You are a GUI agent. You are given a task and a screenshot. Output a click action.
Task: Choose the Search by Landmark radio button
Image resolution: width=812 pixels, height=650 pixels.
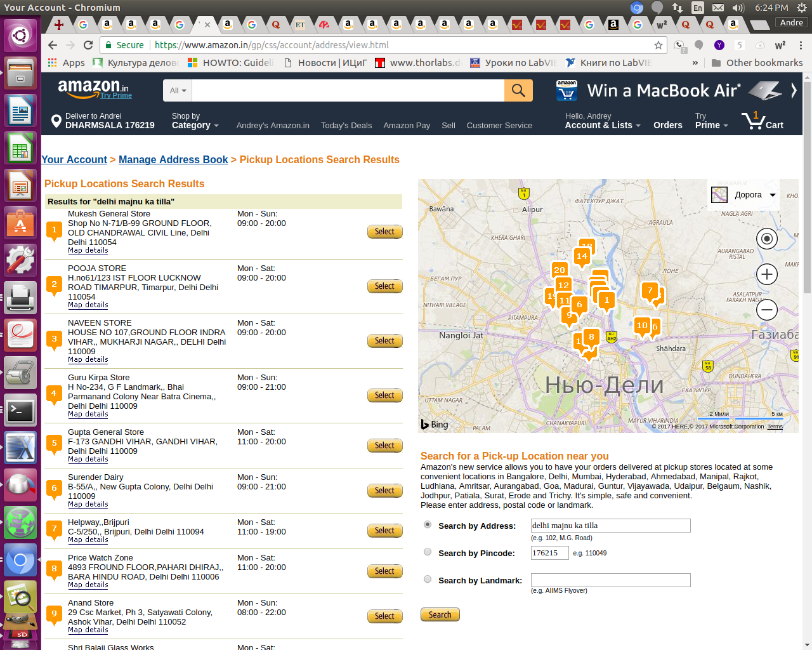pos(428,580)
